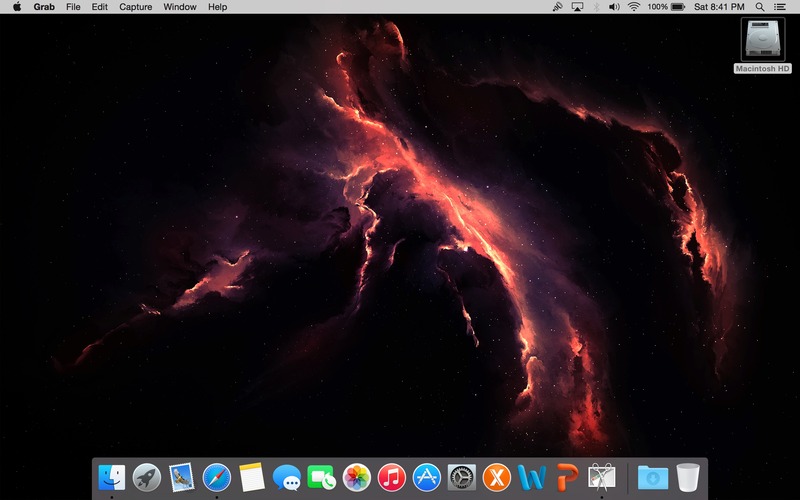This screenshot has height=500, width=800.
Task: Open Finder from the Dock
Action: click(x=112, y=478)
